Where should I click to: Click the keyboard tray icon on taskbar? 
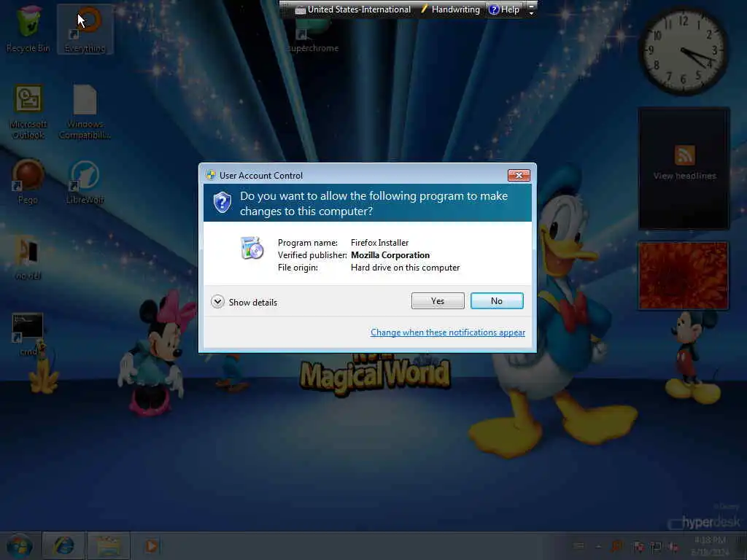(x=578, y=545)
